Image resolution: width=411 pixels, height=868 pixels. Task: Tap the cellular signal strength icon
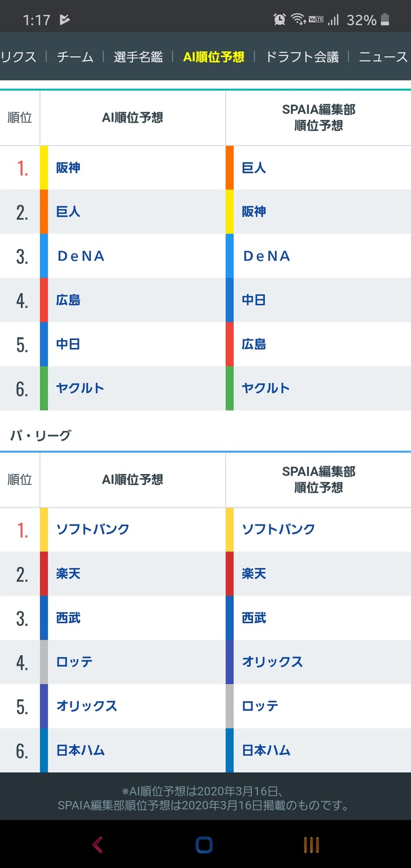(333, 19)
